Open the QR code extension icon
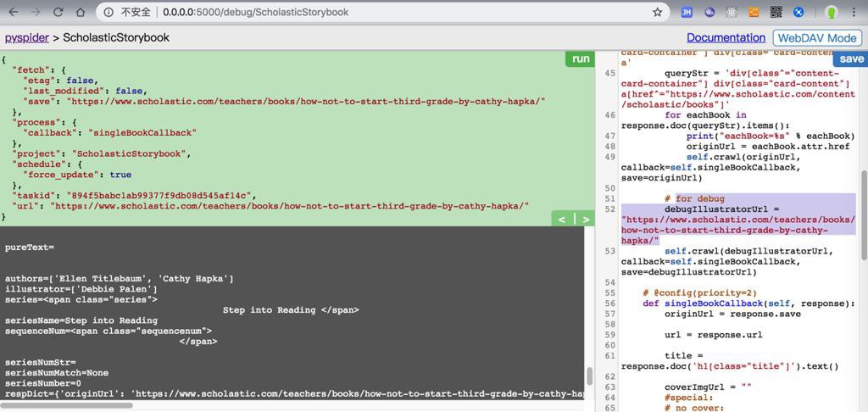Screen dimensions: 868x412 click(x=776, y=12)
